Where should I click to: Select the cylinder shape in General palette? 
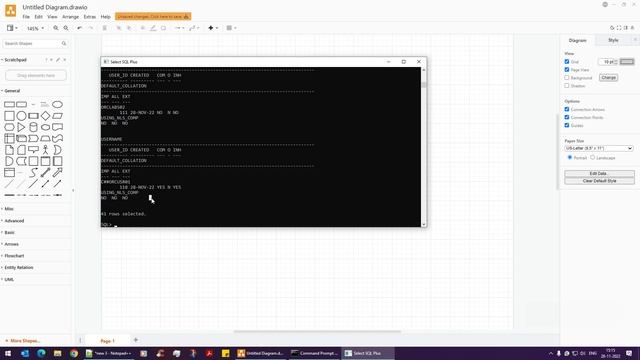coord(33,127)
